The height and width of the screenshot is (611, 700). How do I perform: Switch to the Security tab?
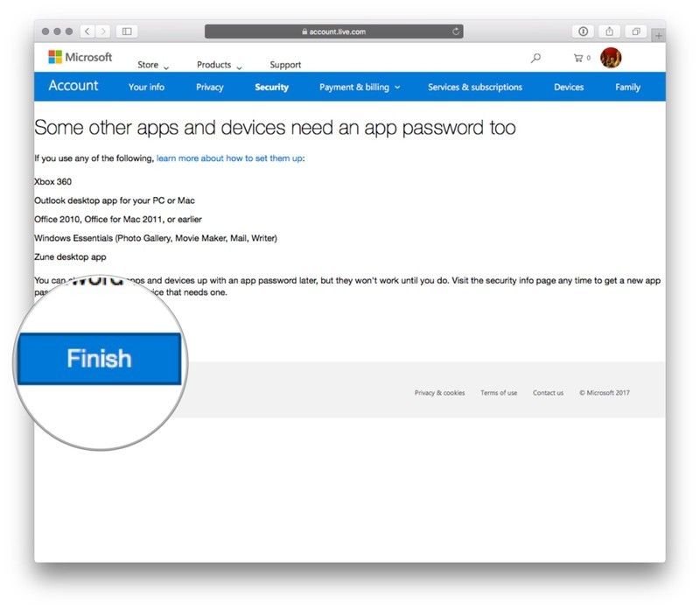(271, 88)
